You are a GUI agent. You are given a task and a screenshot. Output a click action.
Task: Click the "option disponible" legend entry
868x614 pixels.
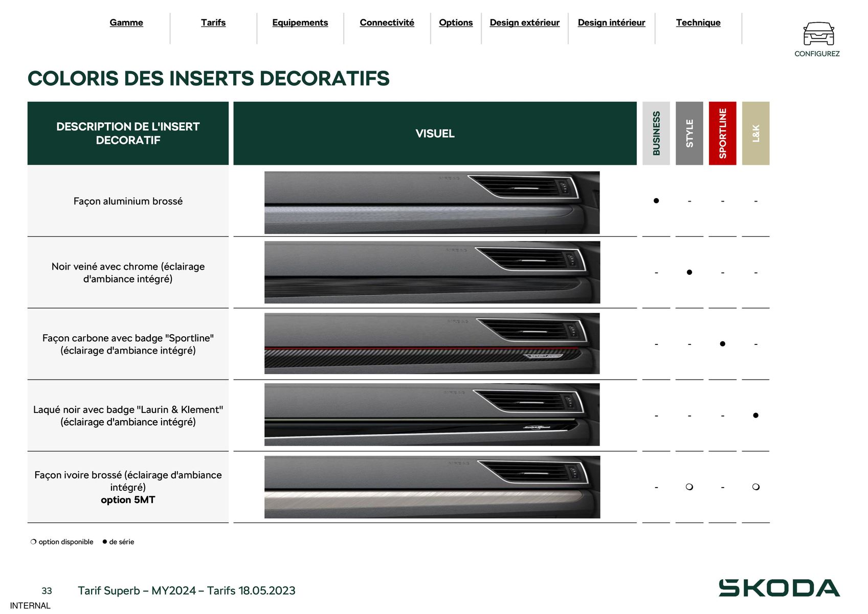[62, 542]
